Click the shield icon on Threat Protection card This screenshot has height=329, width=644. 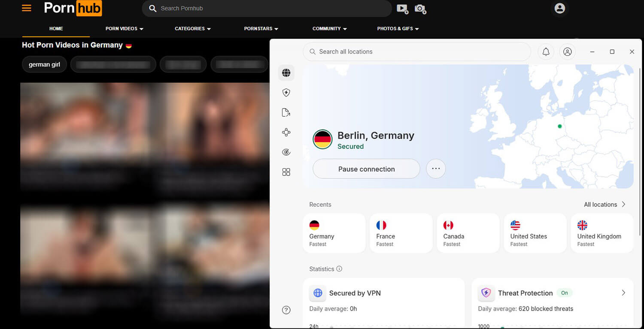coord(486,293)
